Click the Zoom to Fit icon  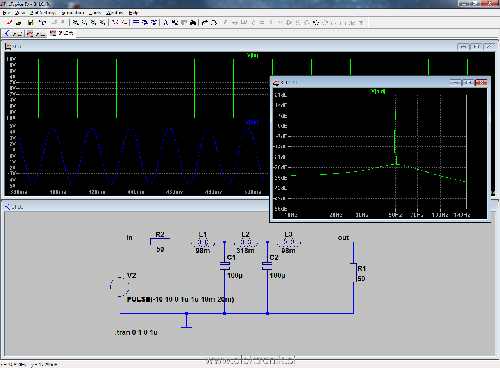[102, 23]
